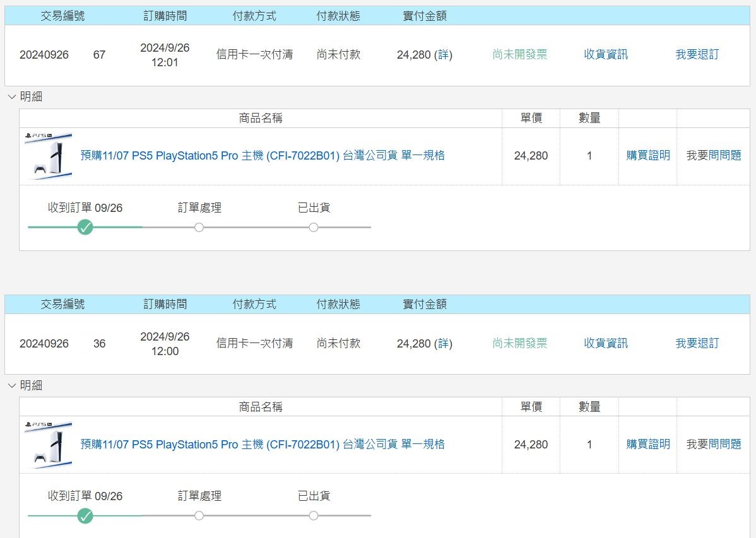Viewport: 756px width, 538px height.
Task: Open PS5 Pro product thumbnail in order 36
Action: tap(48, 445)
